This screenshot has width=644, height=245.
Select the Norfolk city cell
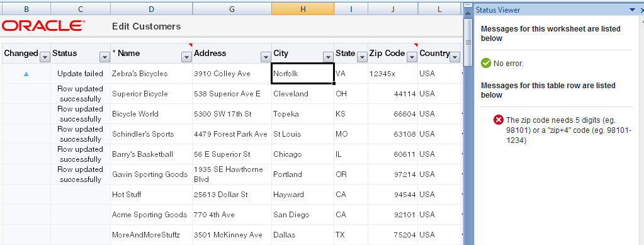click(x=303, y=74)
